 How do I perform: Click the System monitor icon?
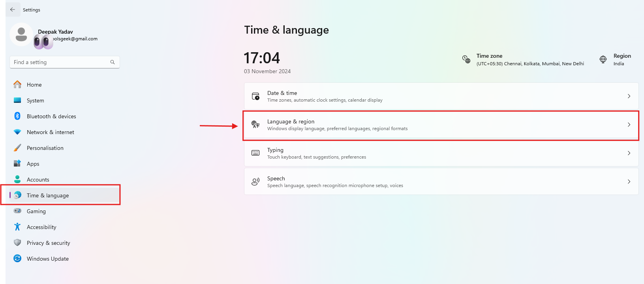[x=17, y=100]
